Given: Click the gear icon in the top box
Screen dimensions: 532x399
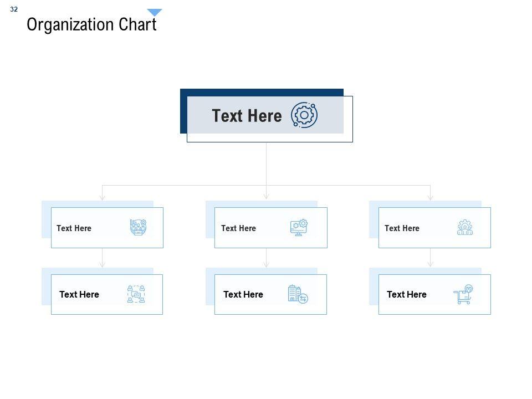Looking at the screenshot, I should (304, 115).
